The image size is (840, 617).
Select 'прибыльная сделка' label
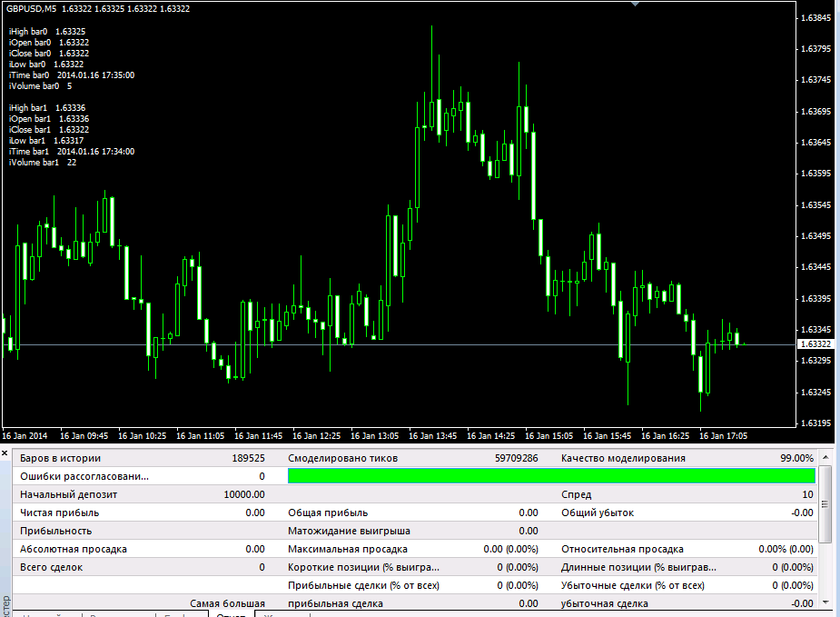(x=335, y=603)
